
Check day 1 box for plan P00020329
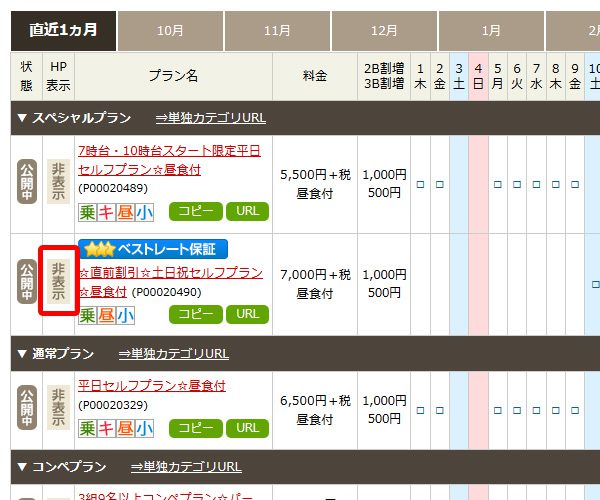(420, 410)
